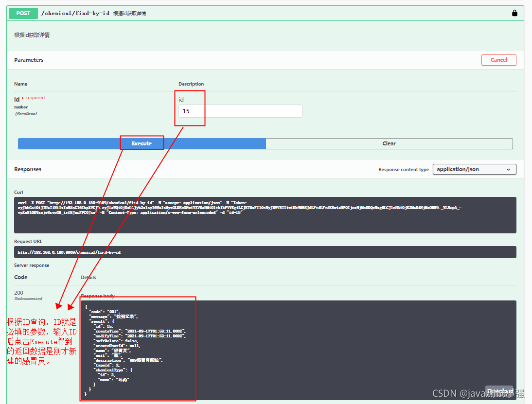Image resolution: width=532 pixels, height=404 pixels.
Task: Click the Description column header
Action: pyautogui.click(x=191, y=84)
